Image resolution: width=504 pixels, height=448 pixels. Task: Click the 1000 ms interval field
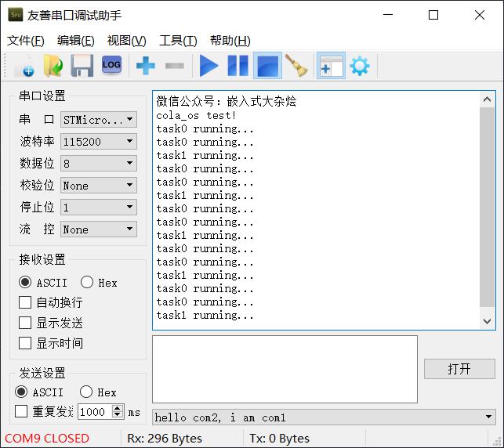pyautogui.click(x=95, y=412)
